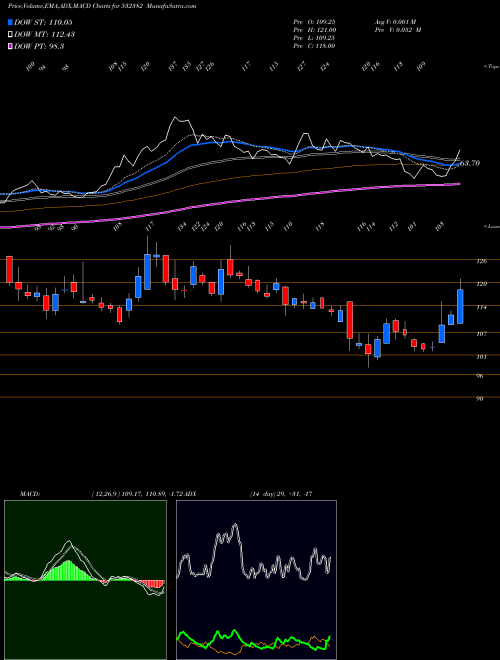This screenshot has height=660, width=500.
Task: Select the DOW MT: 112.43 label
Action: coord(45,34)
